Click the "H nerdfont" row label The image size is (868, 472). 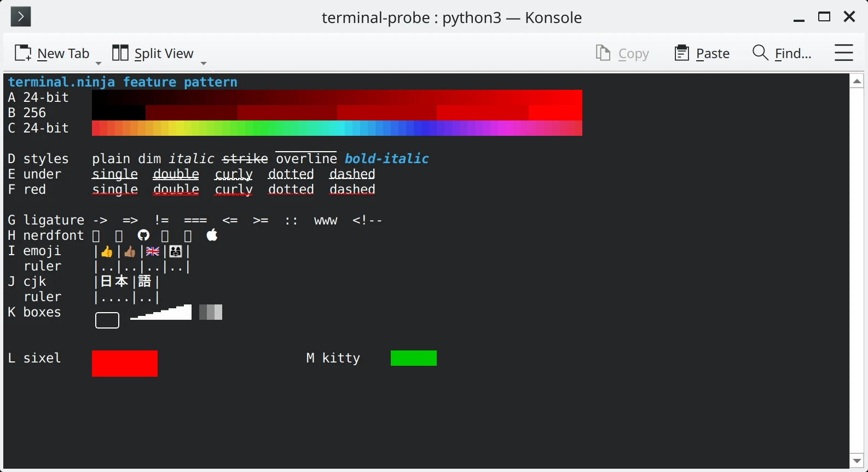point(46,235)
